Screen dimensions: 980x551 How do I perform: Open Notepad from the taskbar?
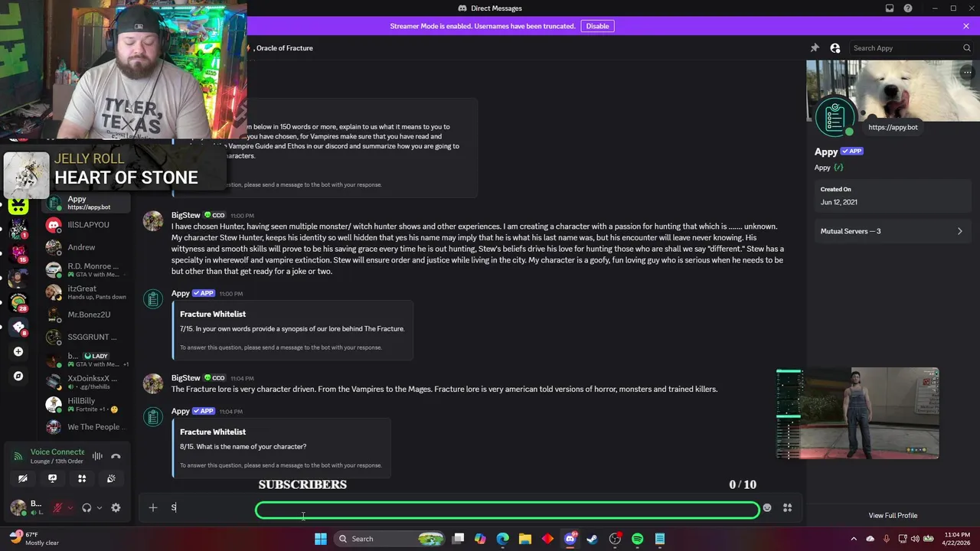tap(660, 539)
